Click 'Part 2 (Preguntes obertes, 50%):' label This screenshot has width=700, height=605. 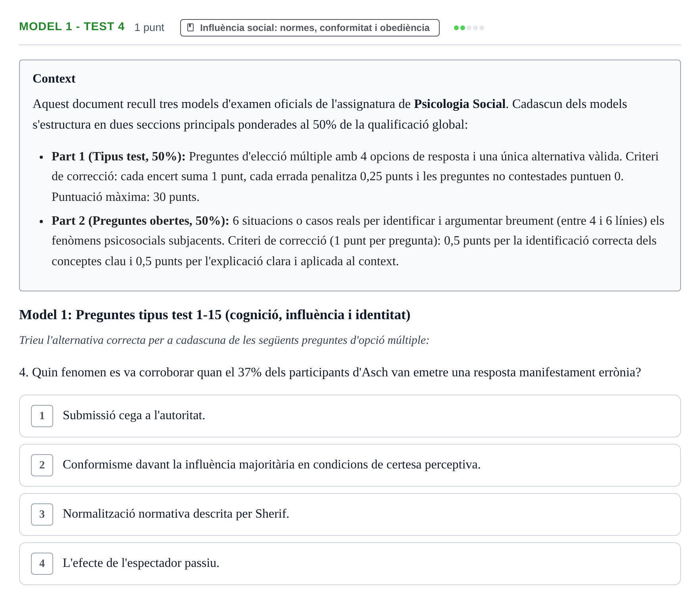140,221
